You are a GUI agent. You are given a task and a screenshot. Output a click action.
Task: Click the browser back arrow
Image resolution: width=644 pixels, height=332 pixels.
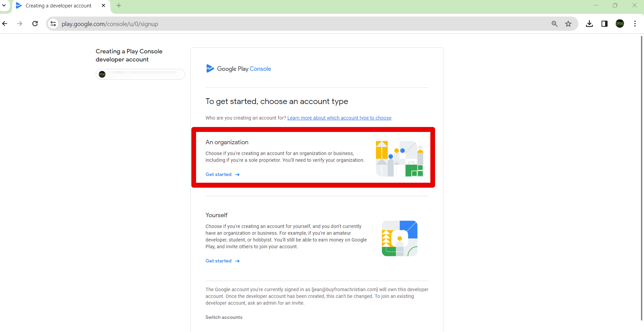point(5,24)
